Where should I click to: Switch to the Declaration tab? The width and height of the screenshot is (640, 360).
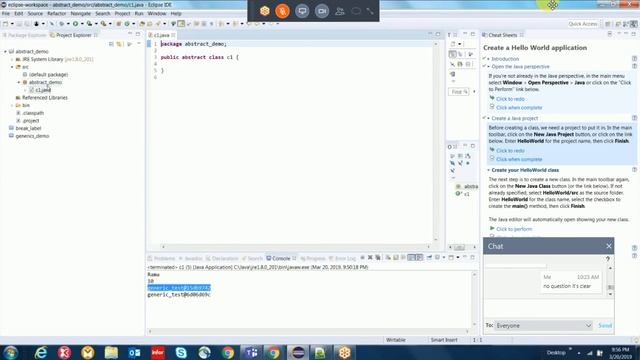pos(222,258)
